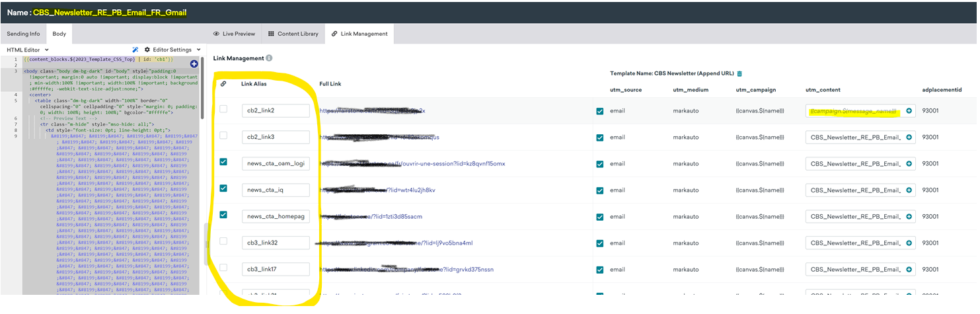Edit utm_content field in cb2_link3 row
Viewport: 980px width, 314px height.
coord(860,137)
